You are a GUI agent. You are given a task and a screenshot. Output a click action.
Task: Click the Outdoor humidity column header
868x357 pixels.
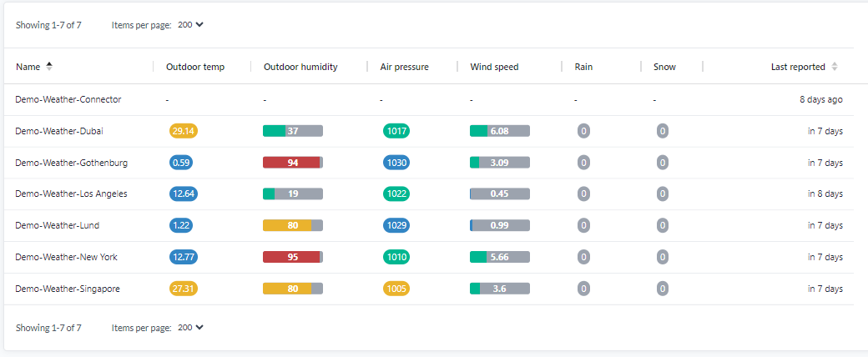(300, 67)
